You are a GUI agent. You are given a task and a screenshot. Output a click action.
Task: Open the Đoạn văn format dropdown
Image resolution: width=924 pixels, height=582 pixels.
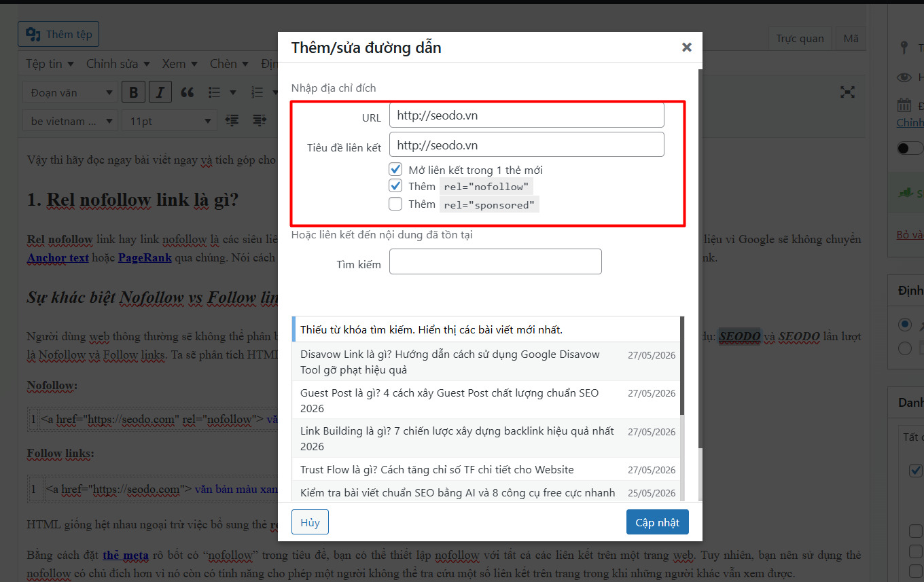pos(71,92)
